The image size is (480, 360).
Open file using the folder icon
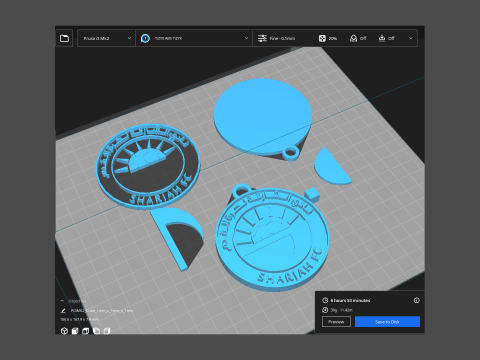[64, 38]
